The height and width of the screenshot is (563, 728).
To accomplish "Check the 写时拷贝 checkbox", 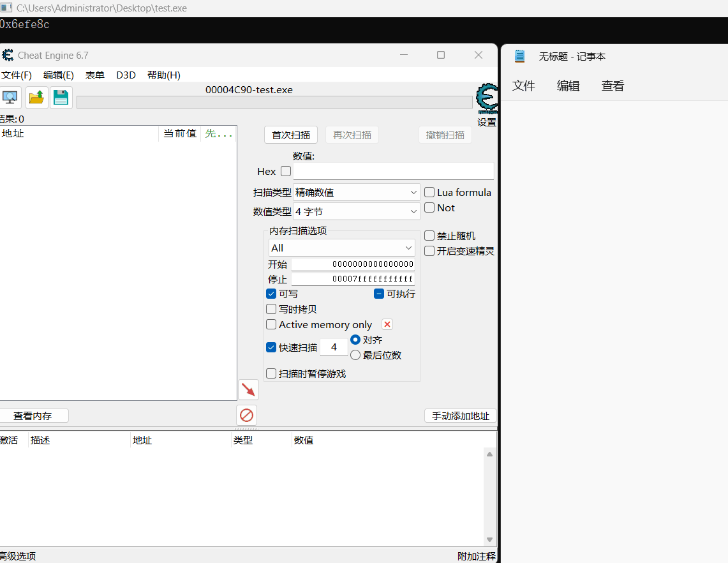I will click(x=271, y=309).
